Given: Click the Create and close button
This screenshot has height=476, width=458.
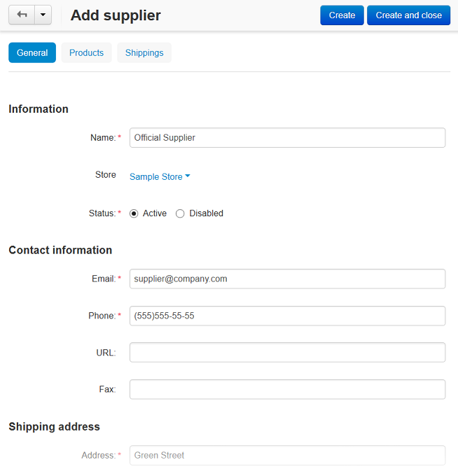Looking at the screenshot, I should click(x=408, y=15).
